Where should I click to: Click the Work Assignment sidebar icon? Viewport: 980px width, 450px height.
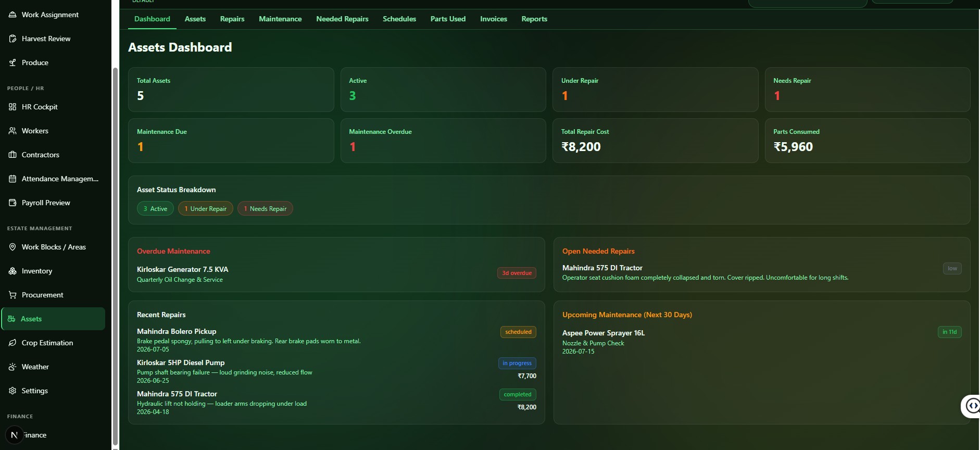click(x=12, y=15)
